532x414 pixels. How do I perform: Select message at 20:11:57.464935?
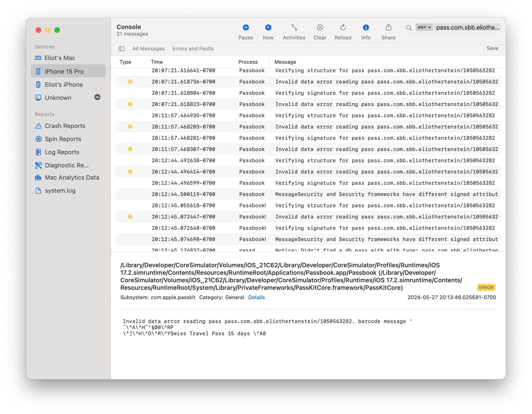[x=308, y=115]
